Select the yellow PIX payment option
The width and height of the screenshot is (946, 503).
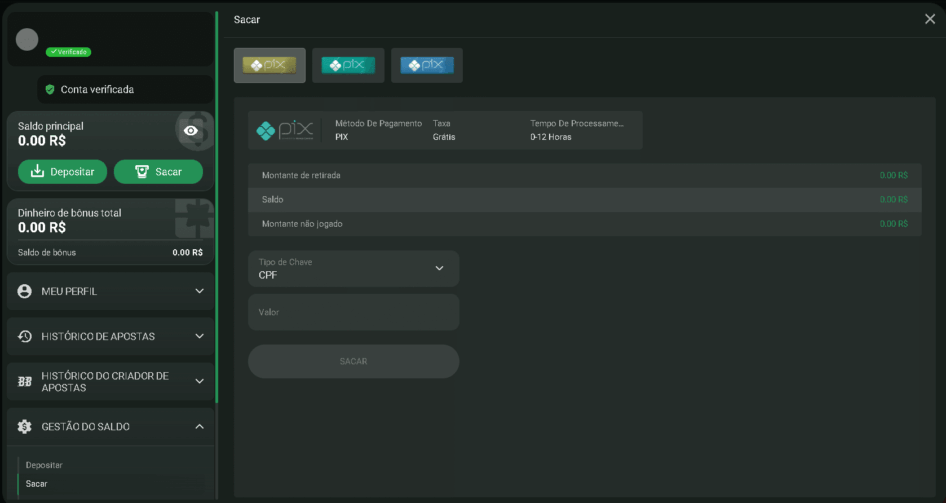pyautogui.click(x=270, y=65)
